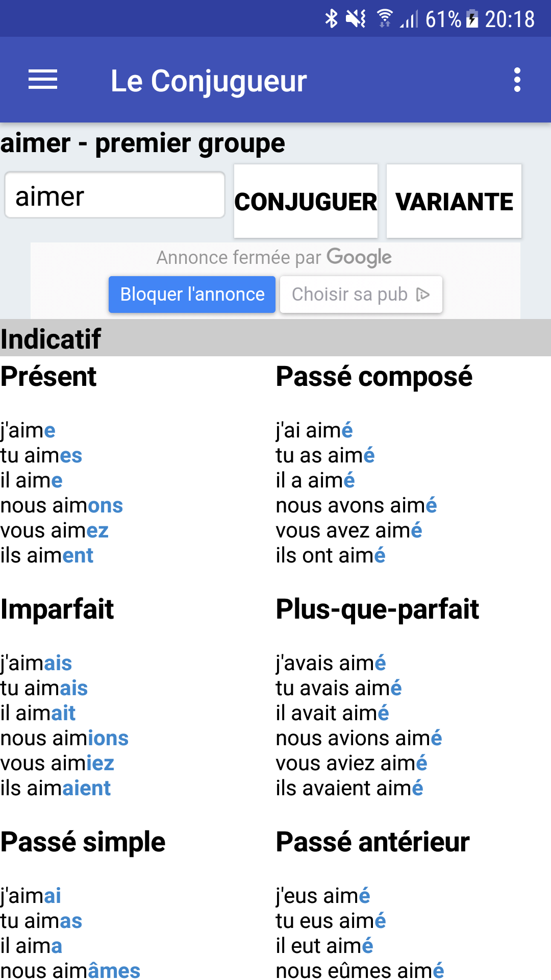Select the Imparfait tense heading
This screenshot has width=551, height=980.
[x=57, y=609]
